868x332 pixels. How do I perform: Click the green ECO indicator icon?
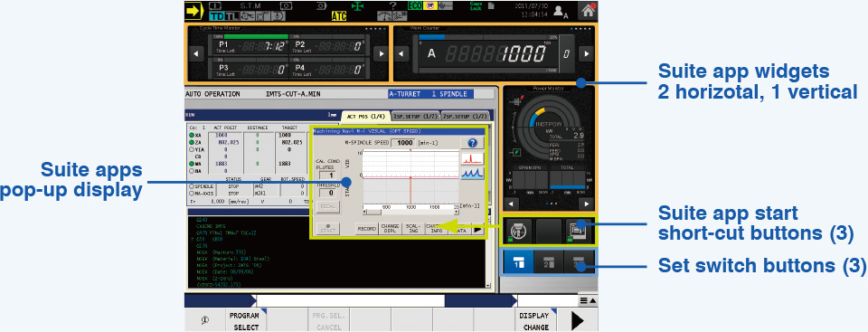click(414, 6)
